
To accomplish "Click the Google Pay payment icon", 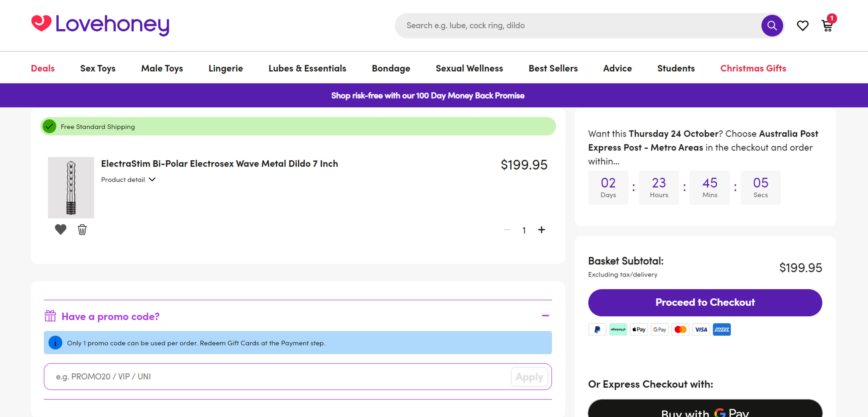I will coord(659,329).
